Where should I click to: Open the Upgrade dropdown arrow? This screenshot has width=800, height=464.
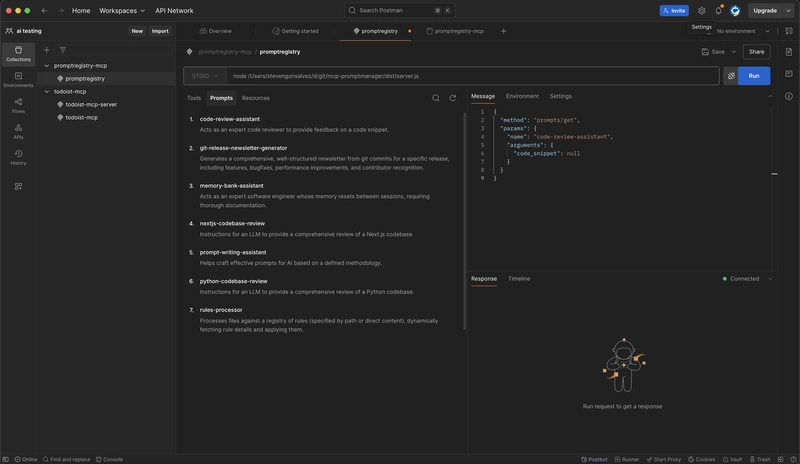coord(788,11)
